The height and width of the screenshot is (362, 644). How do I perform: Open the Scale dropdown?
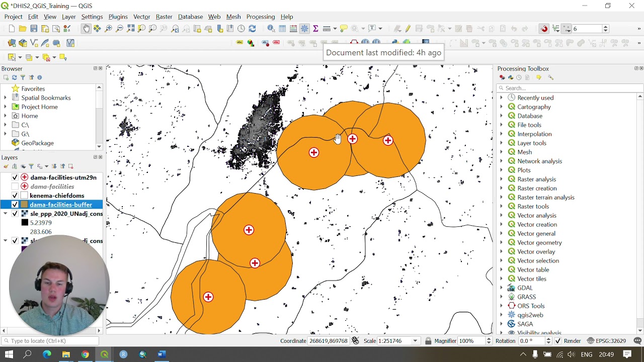coord(415,341)
